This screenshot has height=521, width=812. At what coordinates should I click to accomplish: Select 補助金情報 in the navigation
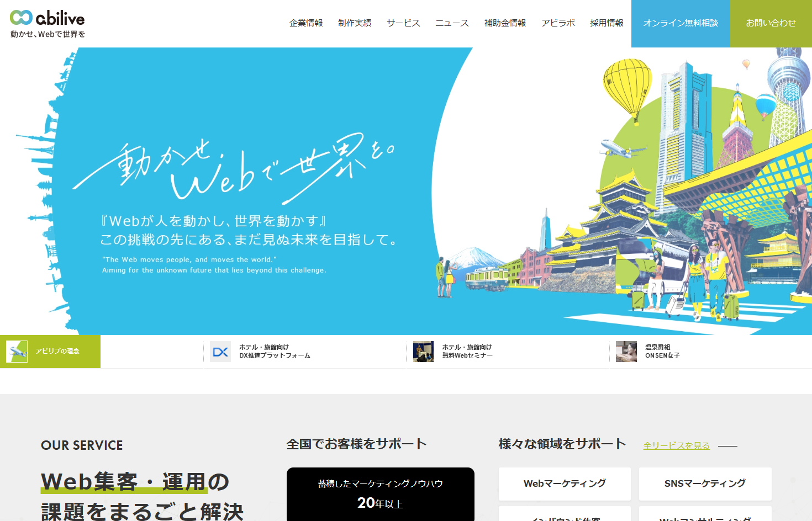click(505, 23)
